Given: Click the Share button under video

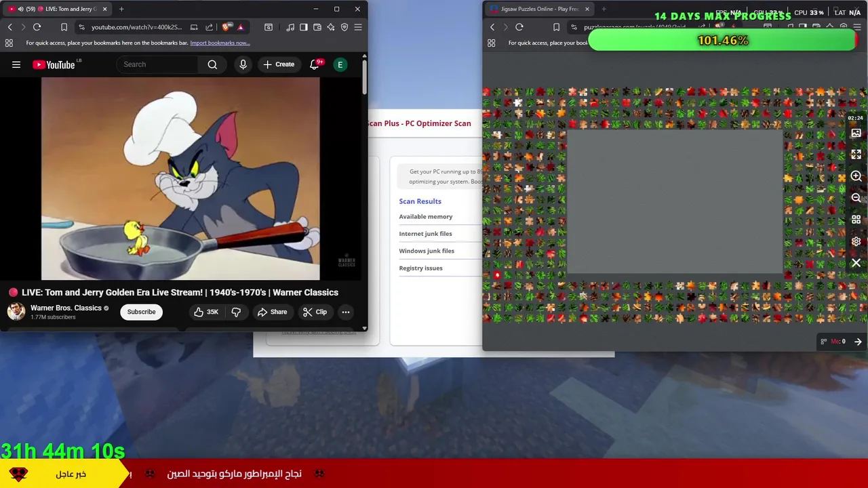Looking at the screenshot, I should coord(272,312).
